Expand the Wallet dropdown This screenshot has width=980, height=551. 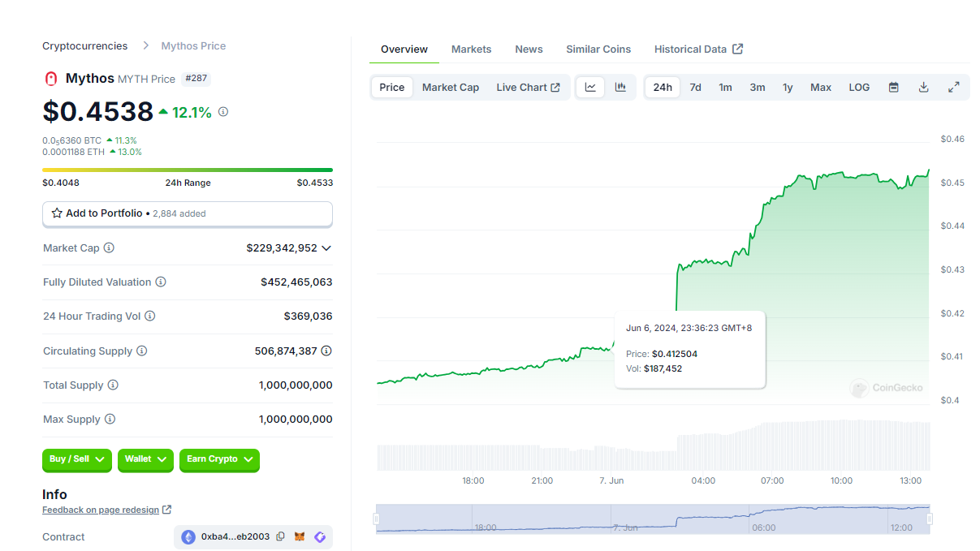pyautogui.click(x=145, y=459)
